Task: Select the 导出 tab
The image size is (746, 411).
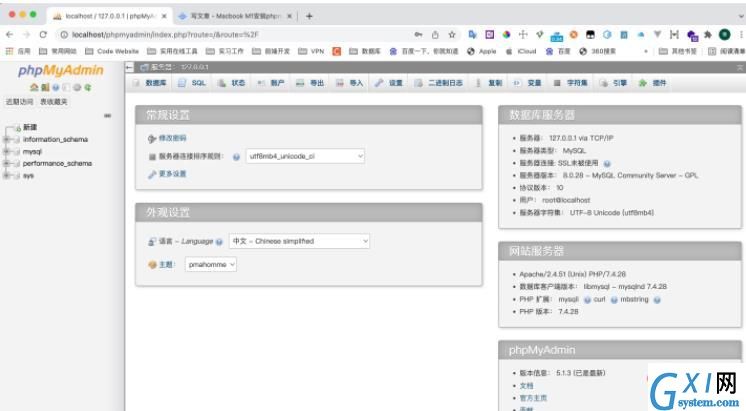Action: [310, 83]
